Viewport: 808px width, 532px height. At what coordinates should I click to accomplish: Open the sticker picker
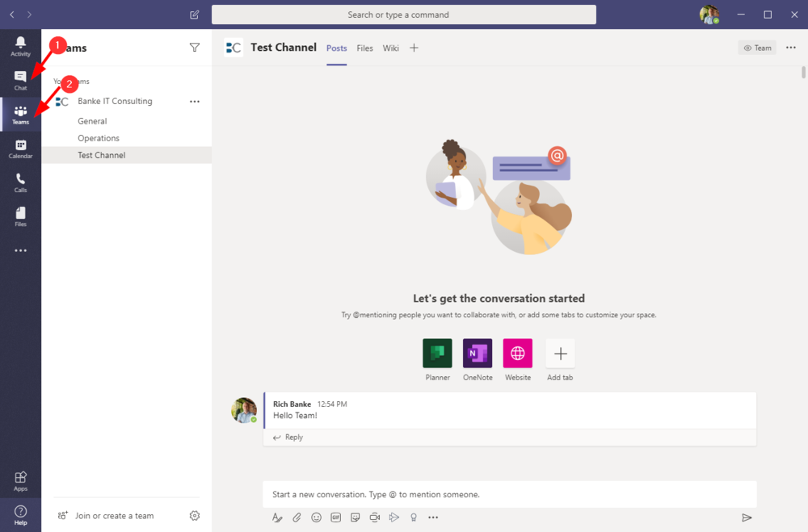click(x=355, y=517)
